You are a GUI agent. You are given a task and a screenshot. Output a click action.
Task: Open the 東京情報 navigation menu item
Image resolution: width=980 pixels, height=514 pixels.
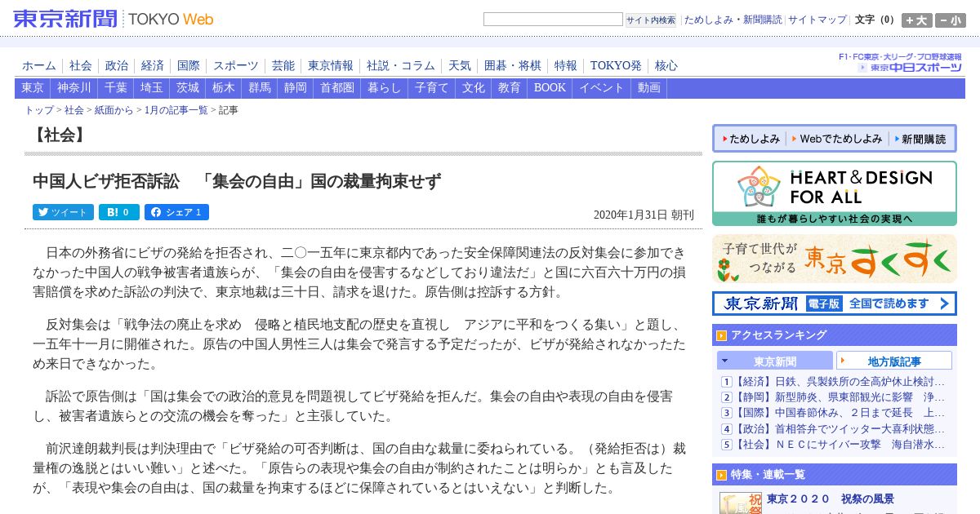tap(331, 66)
